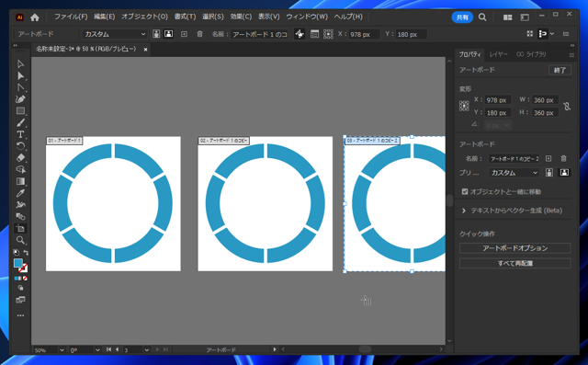The height and width of the screenshot is (365, 588).
Task: Select the Pen tool
Action: tap(20, 99)
